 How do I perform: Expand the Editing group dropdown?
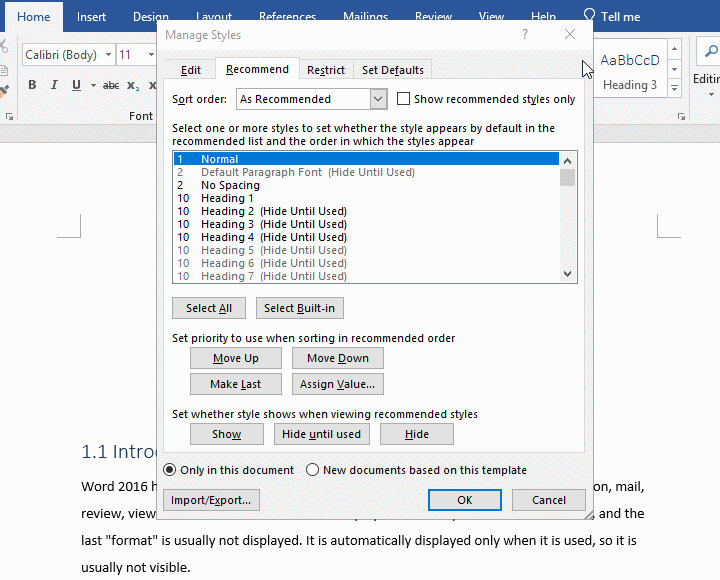[711, 95]
